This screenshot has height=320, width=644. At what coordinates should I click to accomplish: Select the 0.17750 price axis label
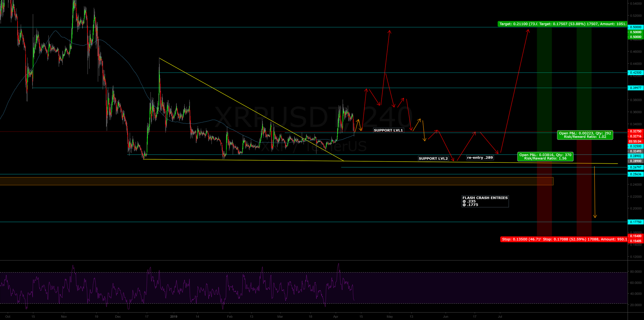coord(635,222)
